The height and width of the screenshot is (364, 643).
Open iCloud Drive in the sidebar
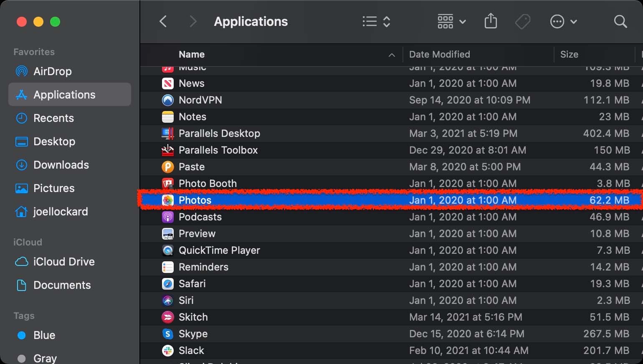click(x=69, y=262)
